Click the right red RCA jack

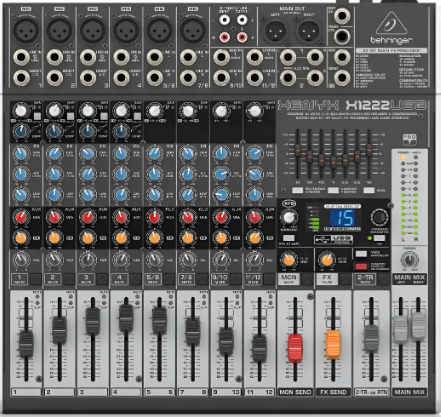(242, 37)
